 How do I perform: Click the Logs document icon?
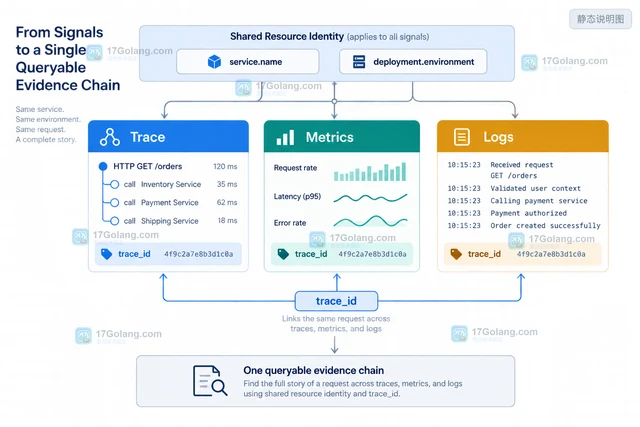click(x=462, y=137)
